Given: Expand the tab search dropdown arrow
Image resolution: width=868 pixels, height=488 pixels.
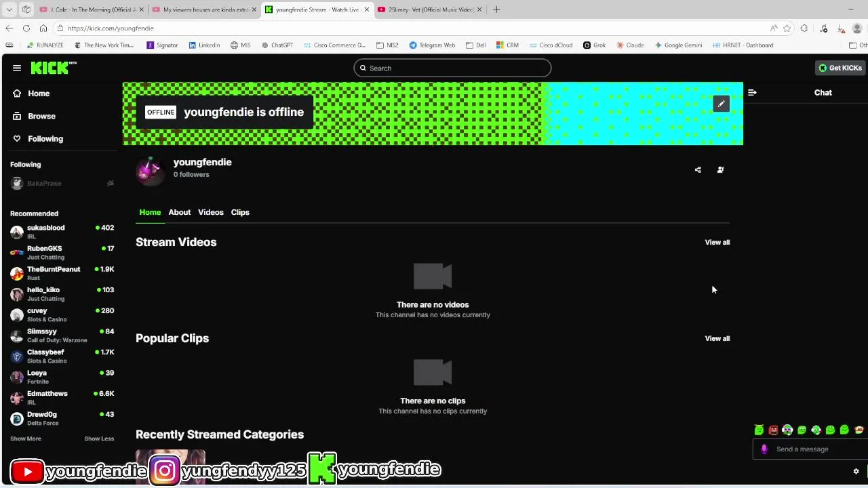Looking at the screenshot, I should tap(9, 9).
